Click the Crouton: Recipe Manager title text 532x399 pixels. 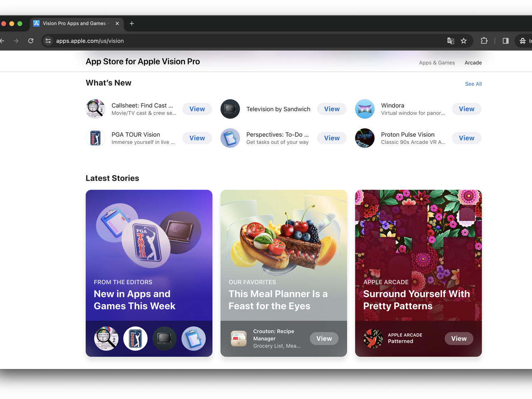273,335
